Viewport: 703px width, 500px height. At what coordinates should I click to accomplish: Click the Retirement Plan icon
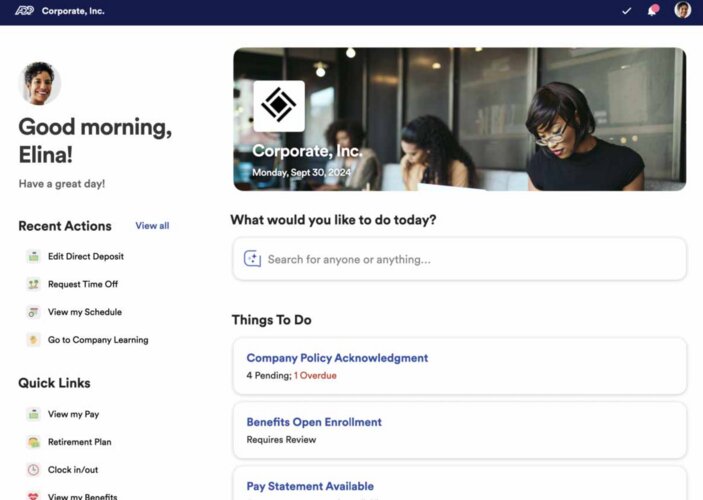[x=33, y=443]
